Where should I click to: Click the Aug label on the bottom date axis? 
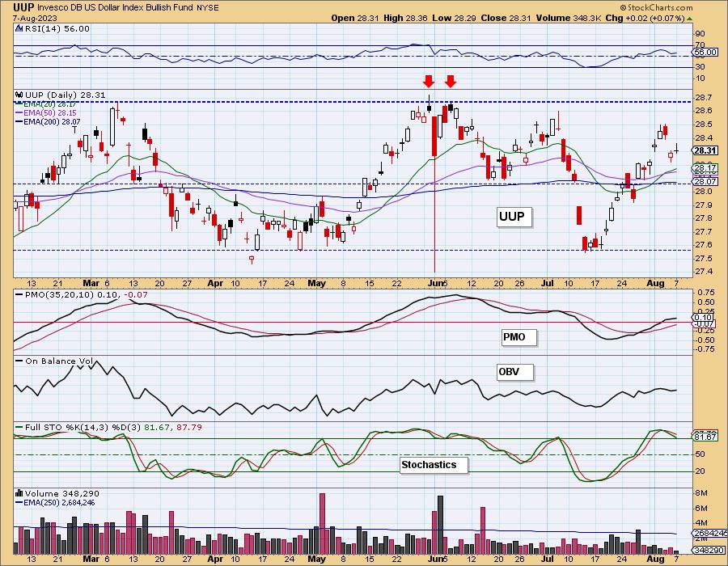(655, 559)
